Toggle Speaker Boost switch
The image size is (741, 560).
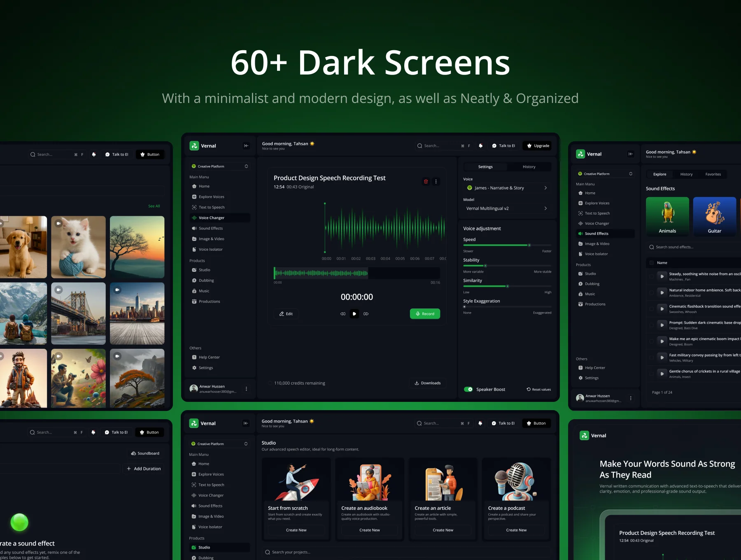(468, 389)
